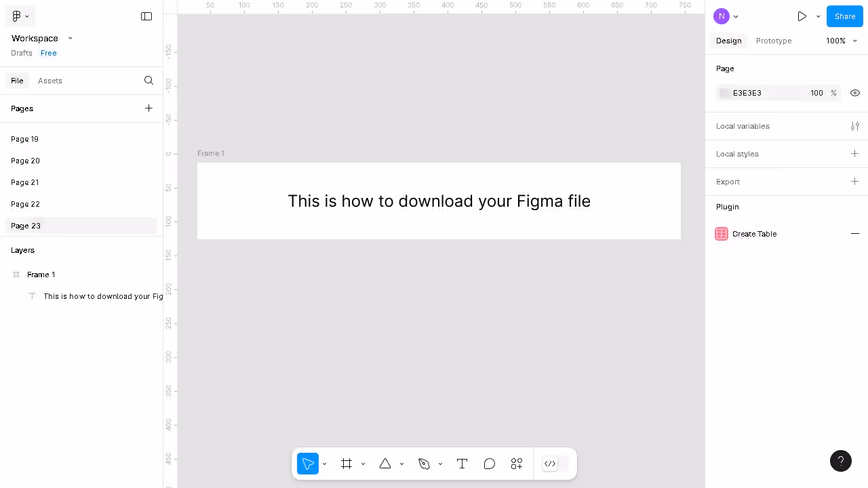The image size is (868, 488).
Task: Click the Workspace file name
Action: pos(35,39)
